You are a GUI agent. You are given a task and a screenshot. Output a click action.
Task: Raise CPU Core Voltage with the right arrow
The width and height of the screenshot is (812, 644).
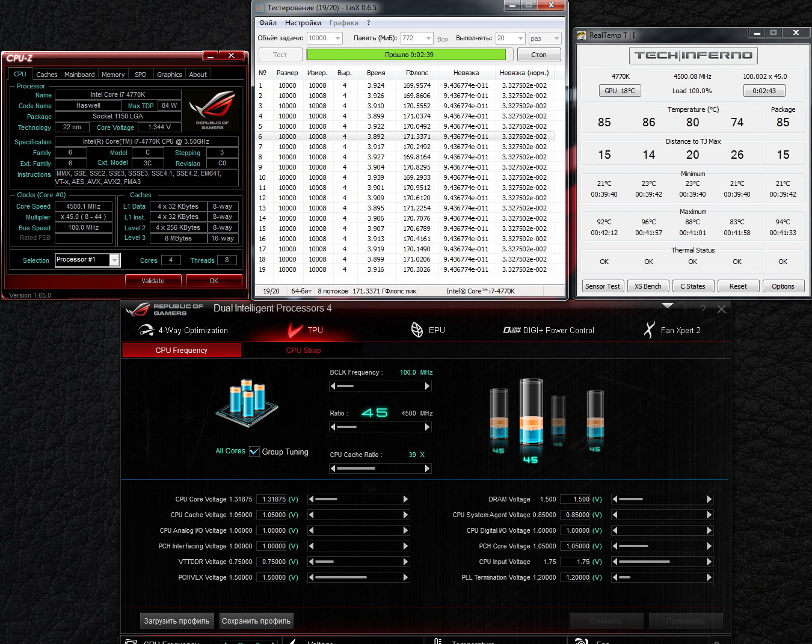tap(406, 499)
